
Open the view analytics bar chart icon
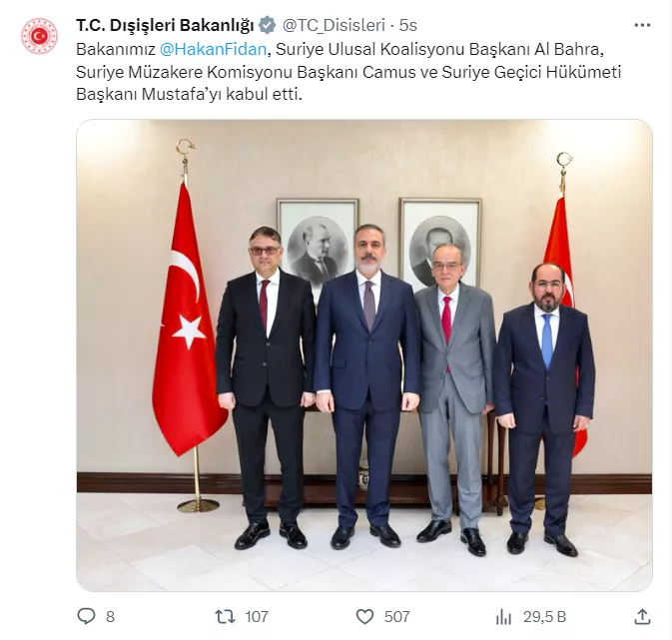tap(504, 617)
